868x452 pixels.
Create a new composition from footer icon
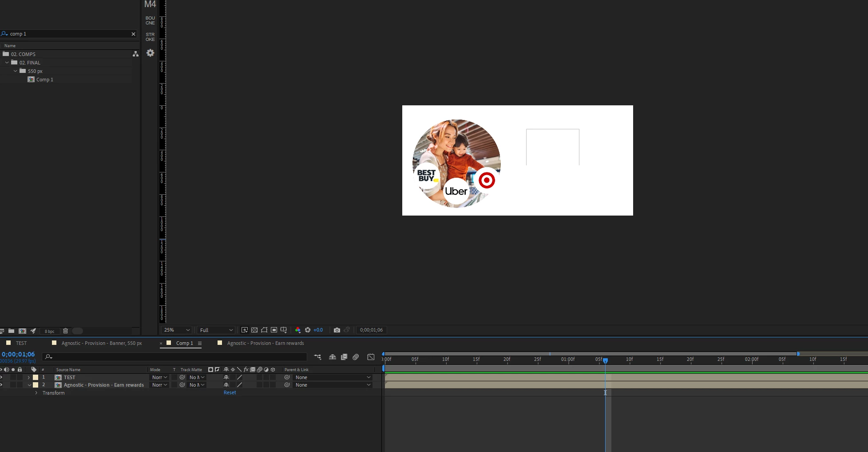(22, 331)
